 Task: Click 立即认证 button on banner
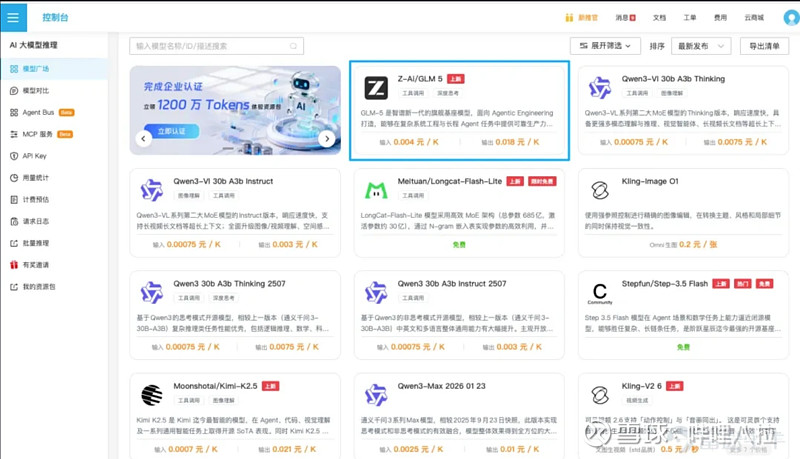[x=171, y=131]
